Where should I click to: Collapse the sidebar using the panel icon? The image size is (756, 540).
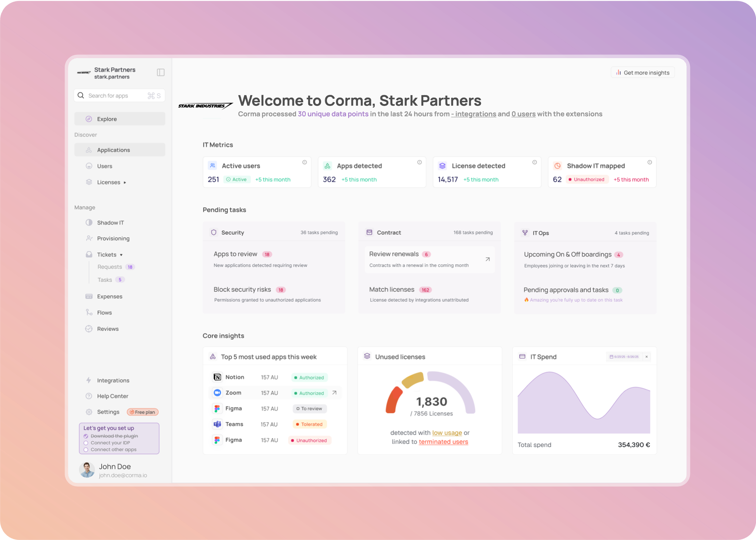point(161,73)
